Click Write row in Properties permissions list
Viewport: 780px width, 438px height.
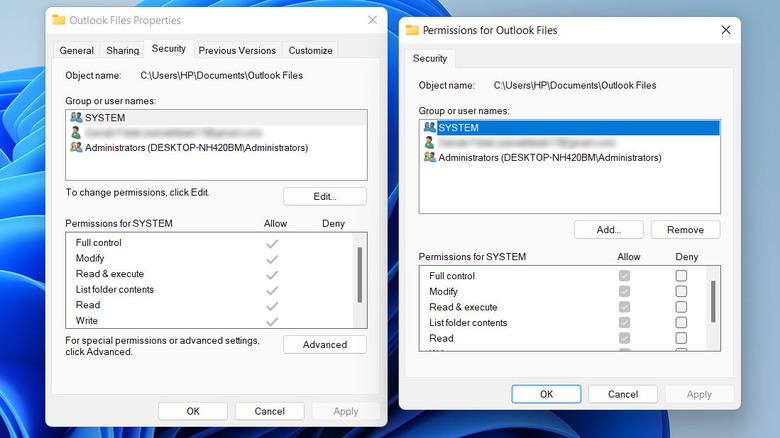210,321
